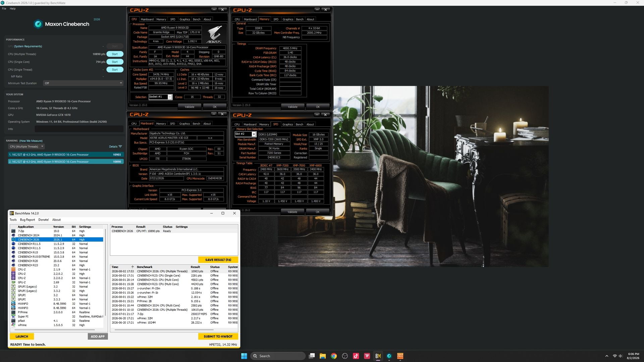Click the GPU-Z 2.69 icon

[13, 282]
